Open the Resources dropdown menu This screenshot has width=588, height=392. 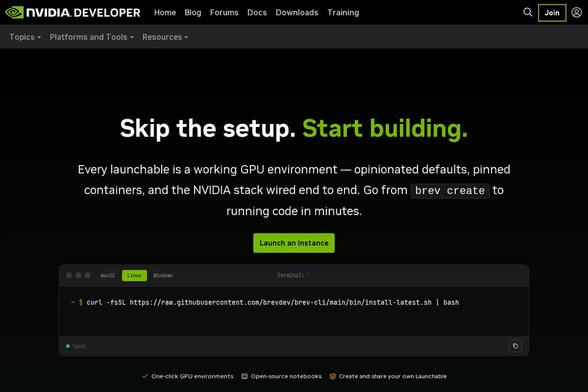click(x=165, y=36)
